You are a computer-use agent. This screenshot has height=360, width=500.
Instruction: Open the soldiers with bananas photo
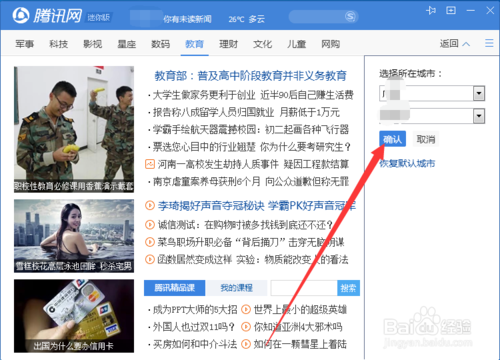point(74,129)
